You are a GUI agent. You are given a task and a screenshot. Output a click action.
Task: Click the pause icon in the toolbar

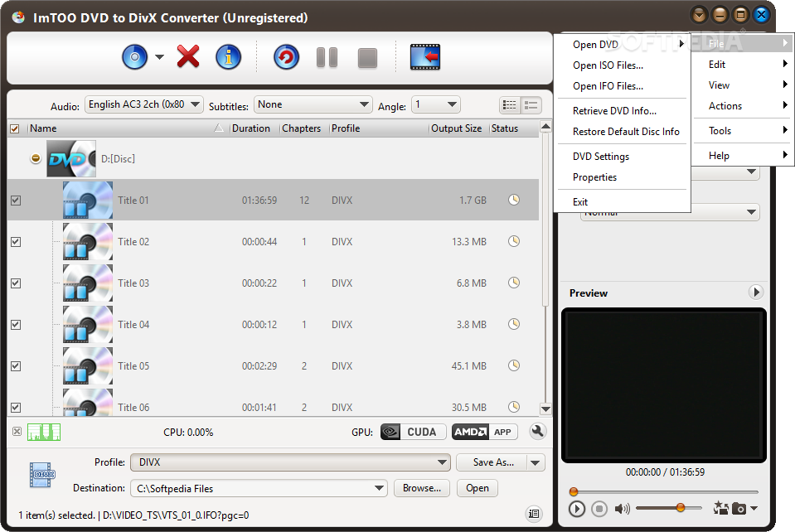click(x=327, y=57)
